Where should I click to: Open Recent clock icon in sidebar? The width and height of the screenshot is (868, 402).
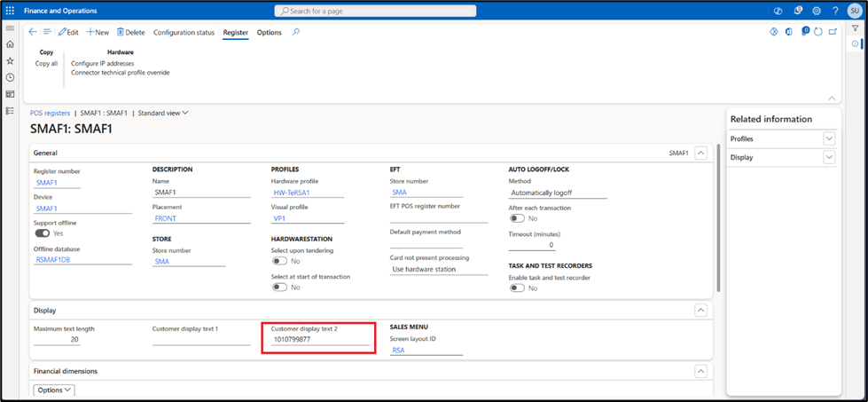tap(10, 77)
